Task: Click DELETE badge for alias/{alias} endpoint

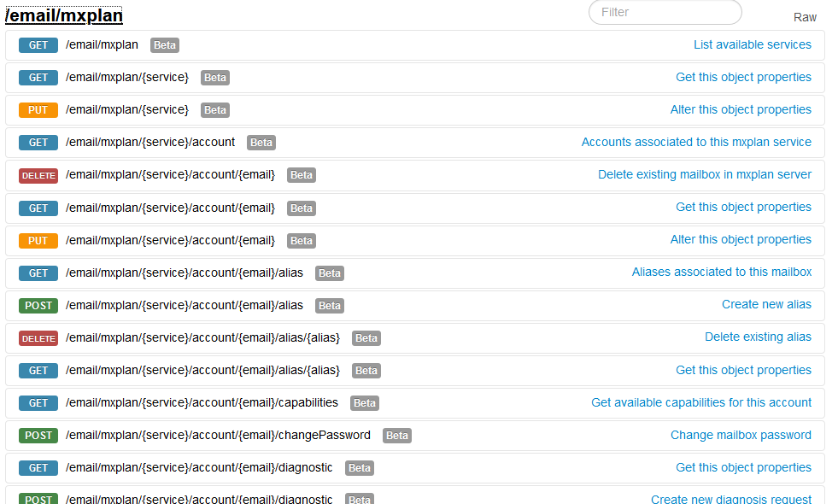Action: (x=38, y=338)
